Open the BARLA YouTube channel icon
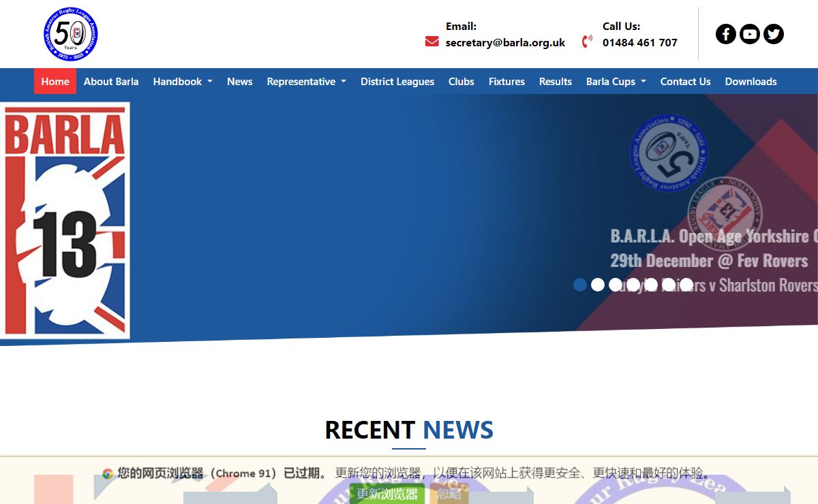Screen dimensions: 818x504 click(750, 34)
